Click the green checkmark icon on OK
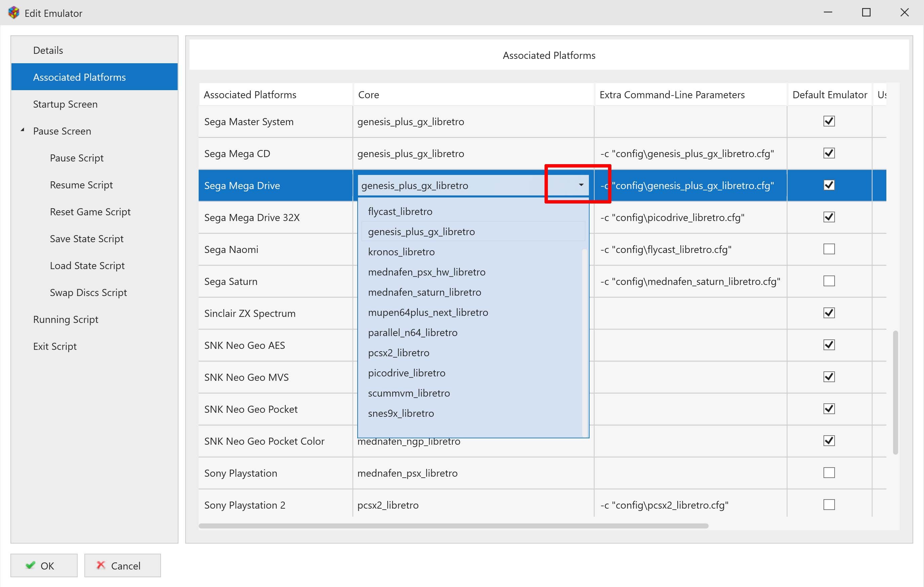The image size is (924, 587). [30, 565]
